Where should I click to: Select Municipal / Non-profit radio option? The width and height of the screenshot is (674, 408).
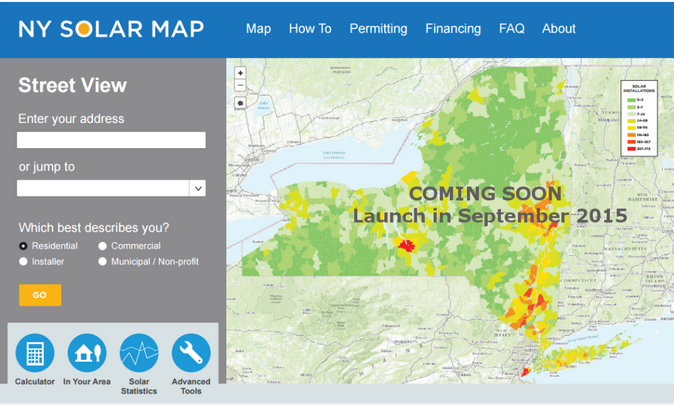tap(103, 262)
